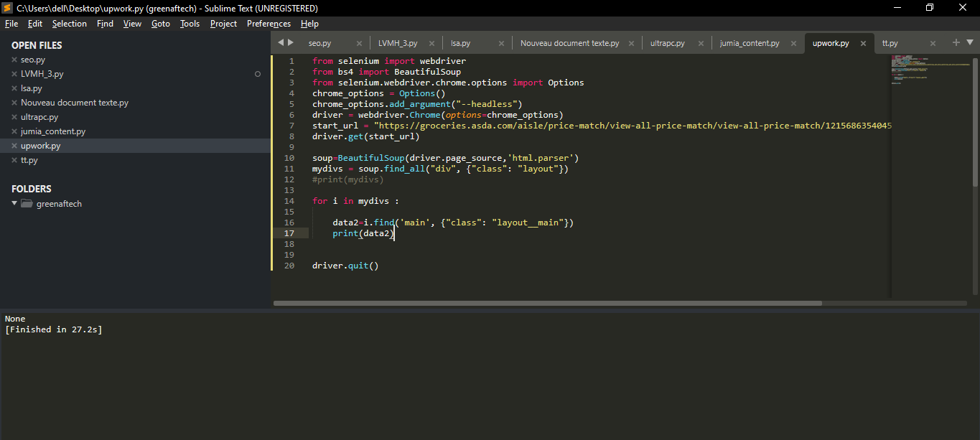Open the Edit menu
The height and width of the screenshot is (440, 980).
[35, 24]
